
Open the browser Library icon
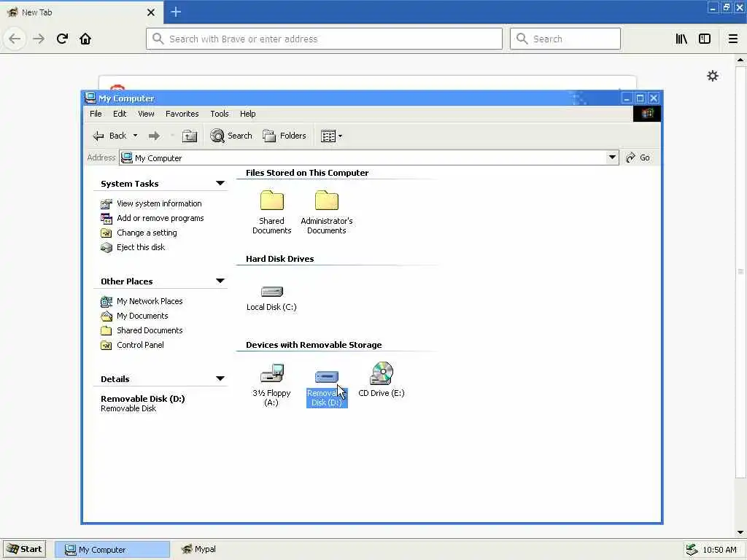(x=681, y=39)
